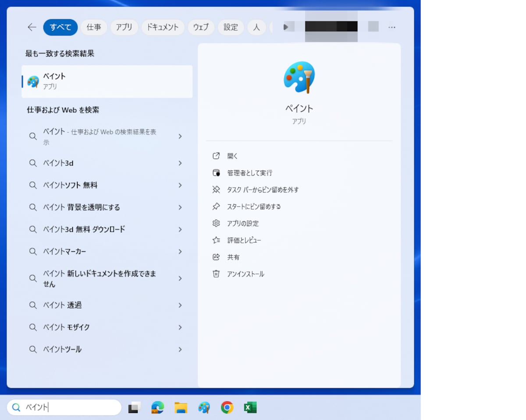Image resolution: width=526 pixels, height=420 pixels.
Task: Expand chevron for ペイント3d 無料 ダウンロード
Action: [x=180, y=229]
